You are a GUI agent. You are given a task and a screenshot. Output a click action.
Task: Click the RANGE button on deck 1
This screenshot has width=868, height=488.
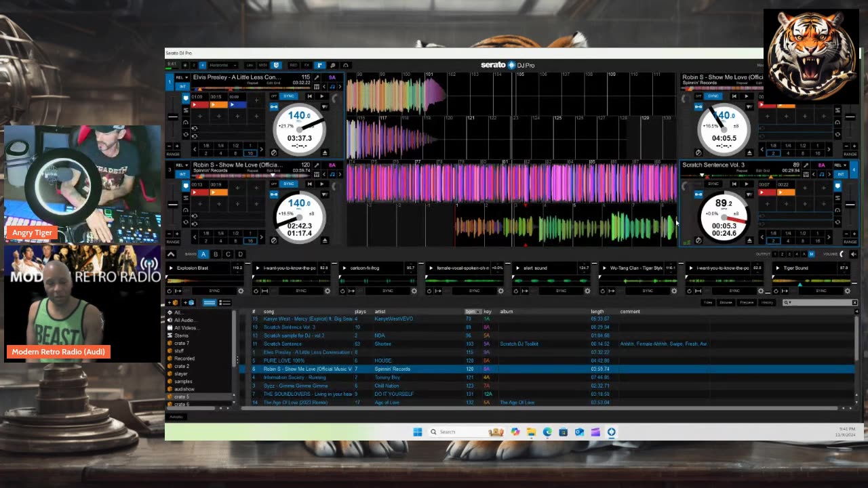174,155
